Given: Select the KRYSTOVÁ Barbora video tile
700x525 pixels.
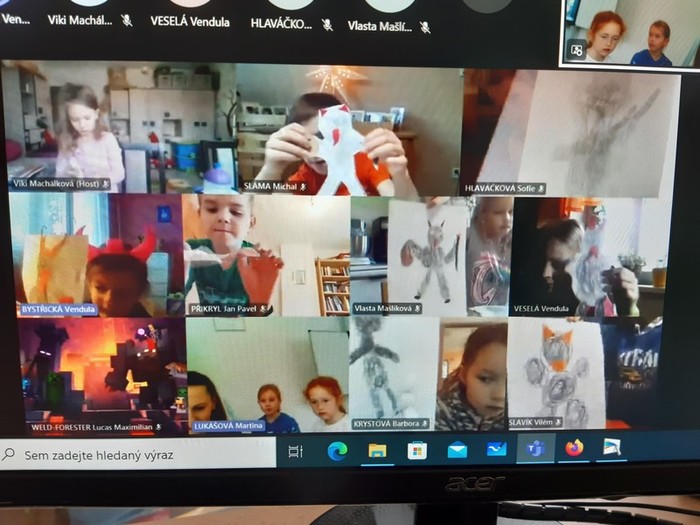Looking at the screenshot, I should (429, 374).
